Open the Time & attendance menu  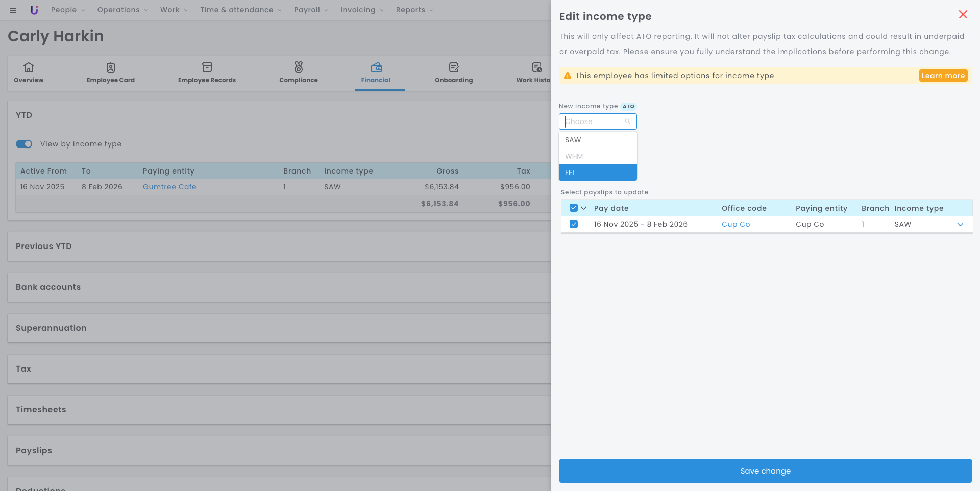pos(241,10)
